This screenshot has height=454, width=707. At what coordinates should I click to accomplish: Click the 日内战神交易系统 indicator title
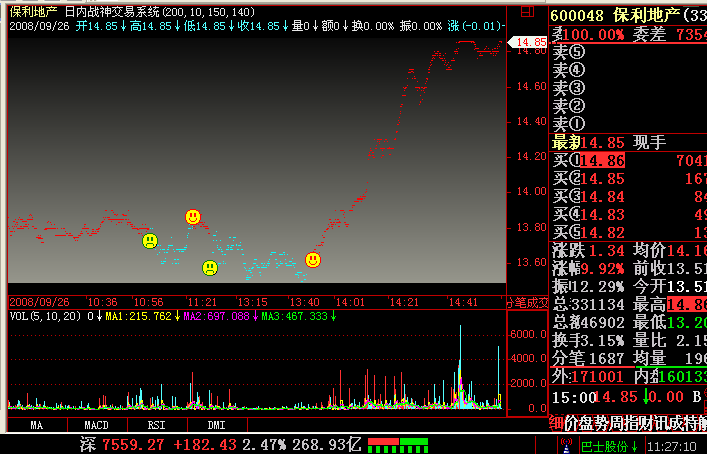[112, 12]
